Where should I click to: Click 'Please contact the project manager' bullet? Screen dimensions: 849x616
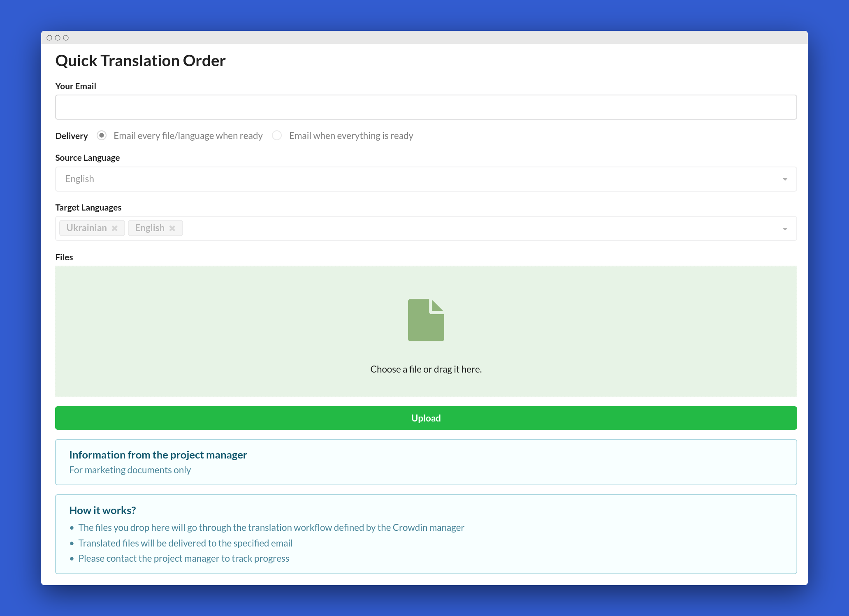click(x=184, y=558)
